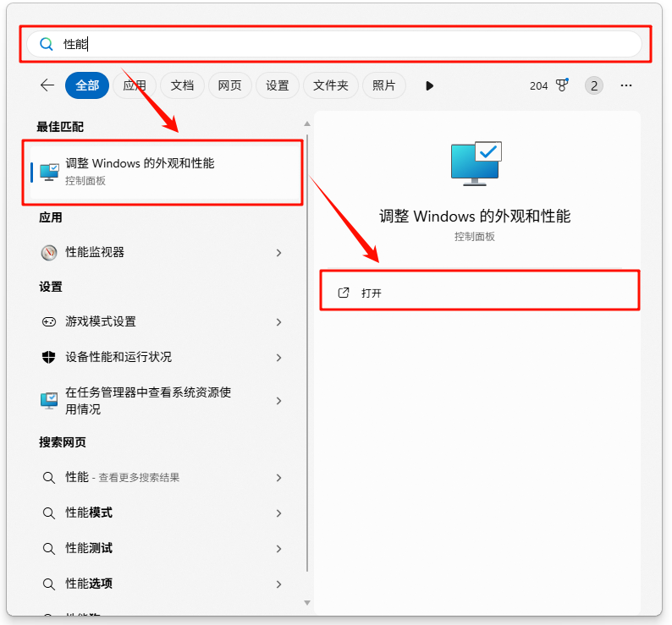
Task: Open 游戏模式设置 settings result
Action: coord(101,321)
